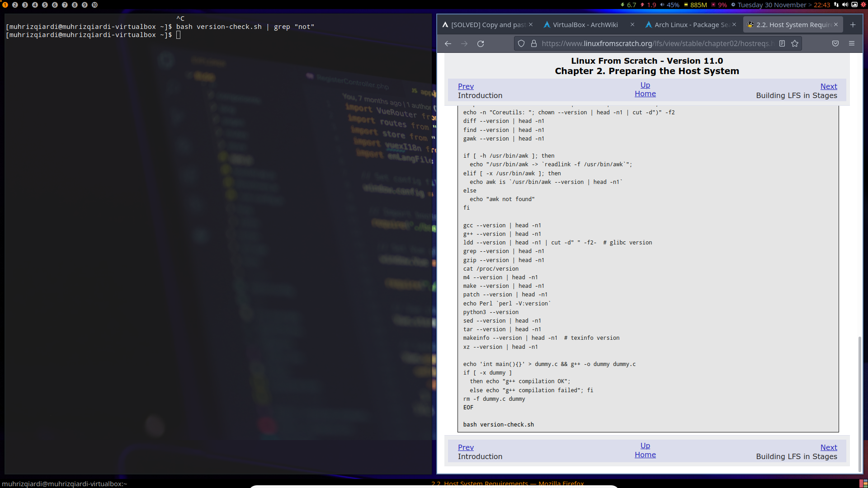Click the 6.7 download speed indicator
868x488 pixels.
628,5
